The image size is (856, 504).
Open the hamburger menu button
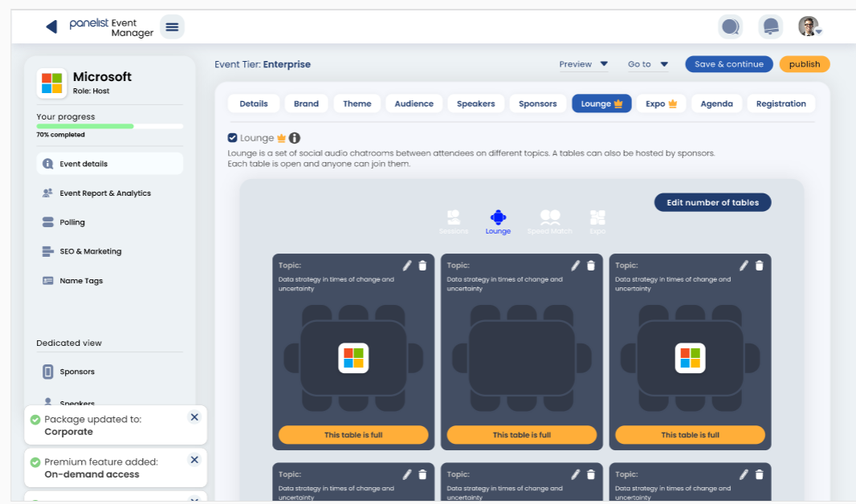tap(172, 26)
